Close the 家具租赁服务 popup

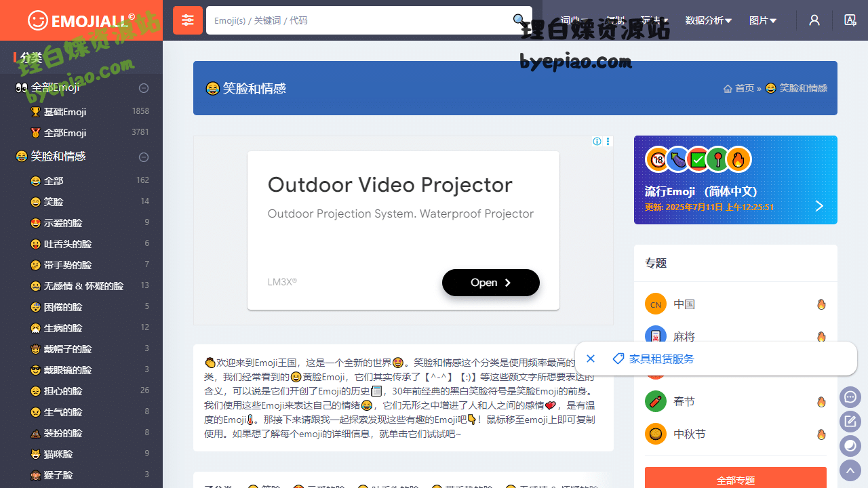pos(591,359)
